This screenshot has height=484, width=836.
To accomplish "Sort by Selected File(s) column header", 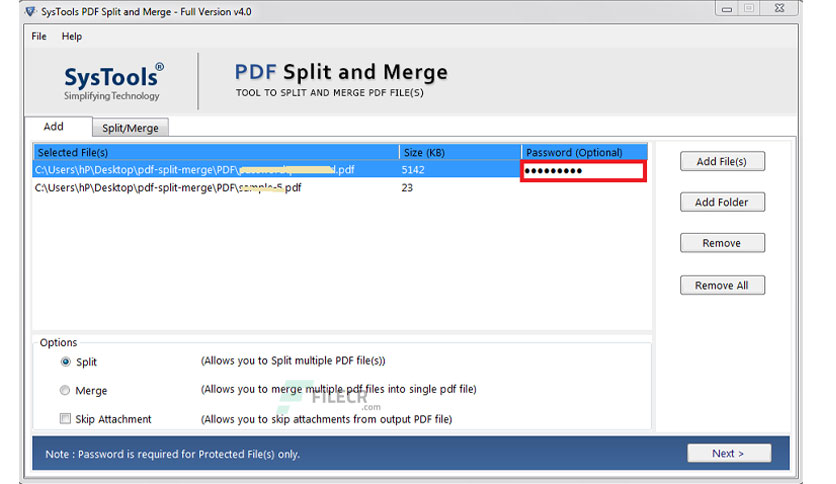I will click(216, 152).
